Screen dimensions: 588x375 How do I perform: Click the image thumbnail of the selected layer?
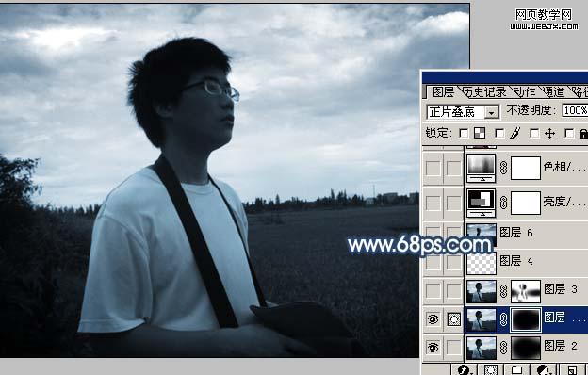click(x=482, y=319)
